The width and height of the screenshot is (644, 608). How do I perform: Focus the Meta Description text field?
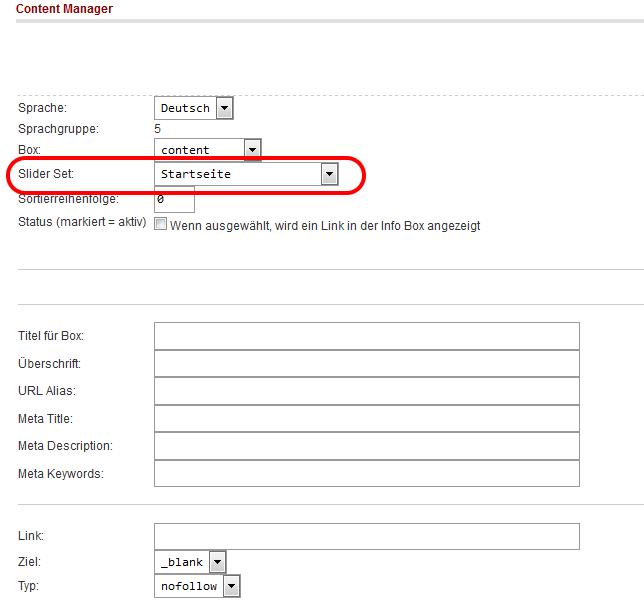(366, 446)
